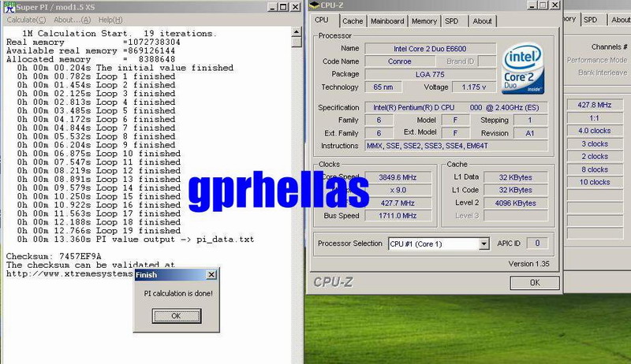Click the line 'Loop 19 finished' in Super PI
Image resolution: width=631 pixels, height=364 pixels.
pyautogui.click(x=99, y=231)
